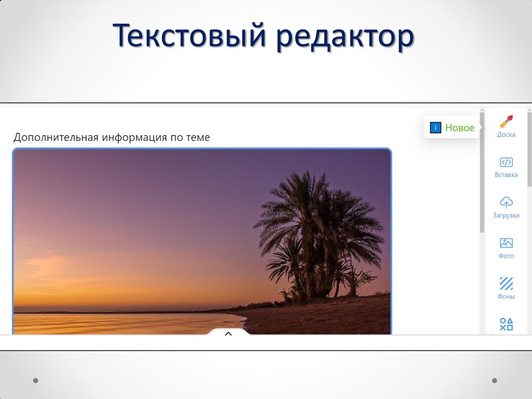532x399 pixels.
Task: Open the Фото image library
Action: point(506,248)
